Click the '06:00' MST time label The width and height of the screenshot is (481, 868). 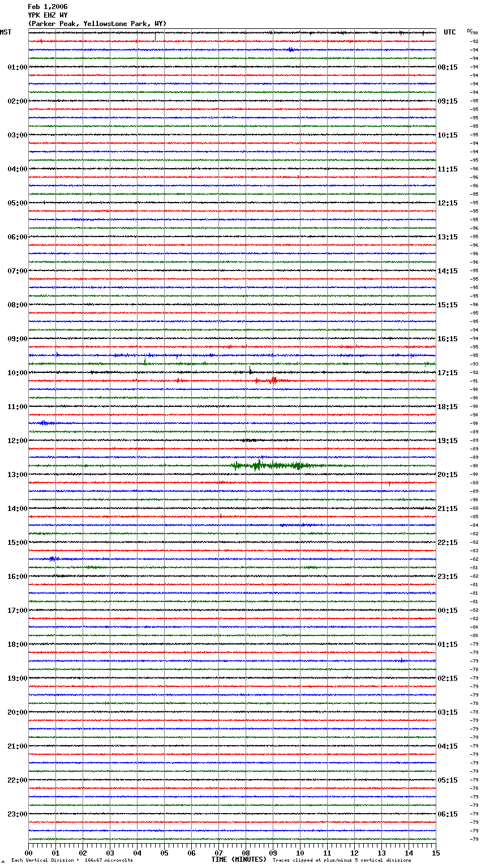click(x=18, y=237)
